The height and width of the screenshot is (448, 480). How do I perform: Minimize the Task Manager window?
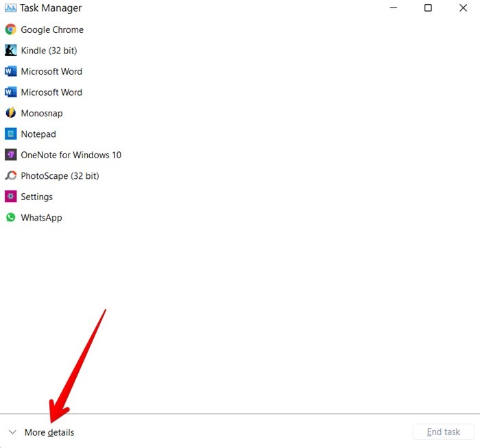click(394, 8)
